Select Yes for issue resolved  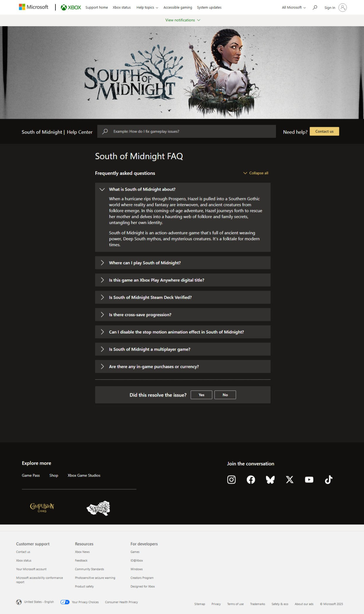click(201, 395)
